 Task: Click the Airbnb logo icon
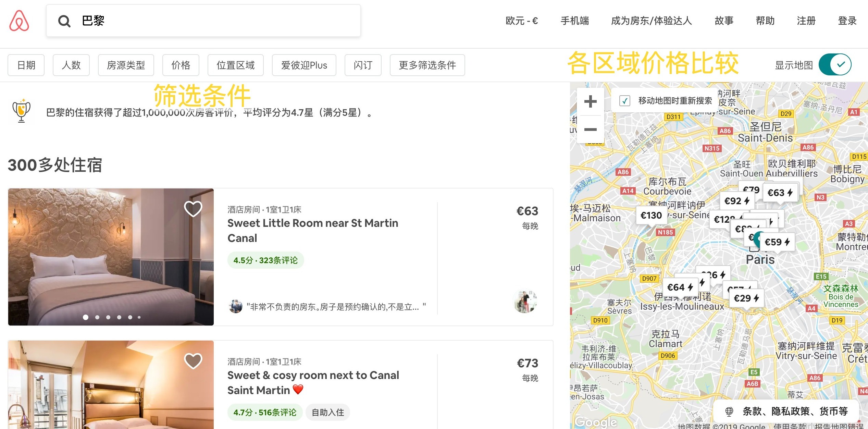pyautogui.click(x=19, y=21)
